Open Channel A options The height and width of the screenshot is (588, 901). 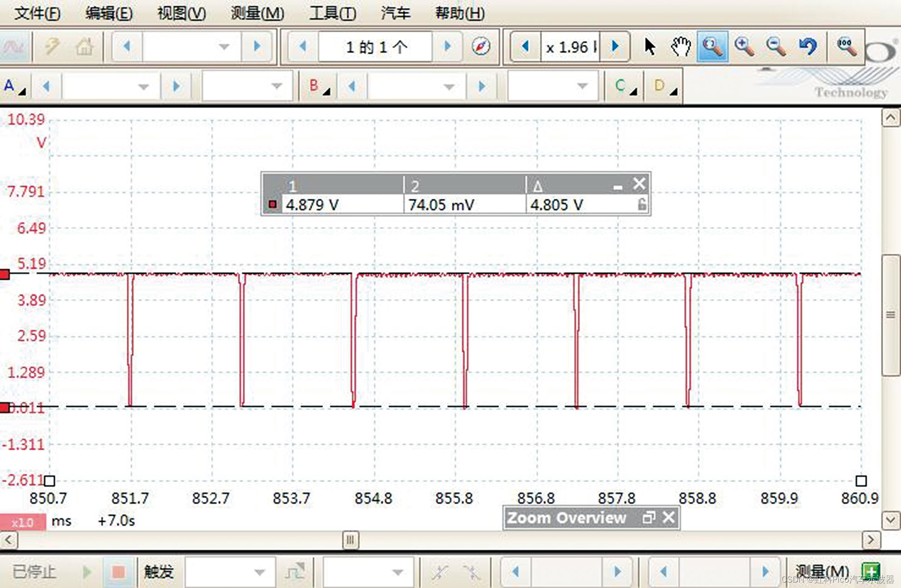[x=14, y=86]
